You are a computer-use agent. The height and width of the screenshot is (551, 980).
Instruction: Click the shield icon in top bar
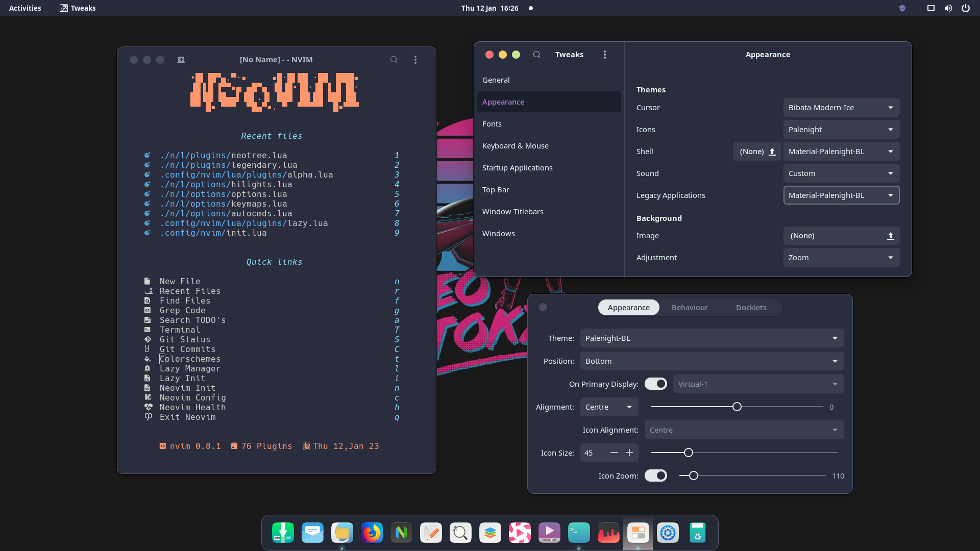pos(902,8)
